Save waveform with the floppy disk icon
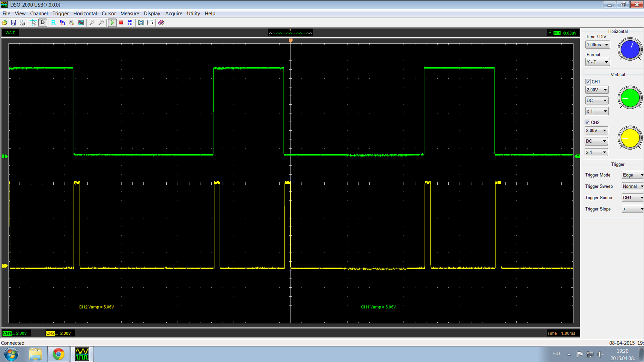644x362 pixels. 14,23
